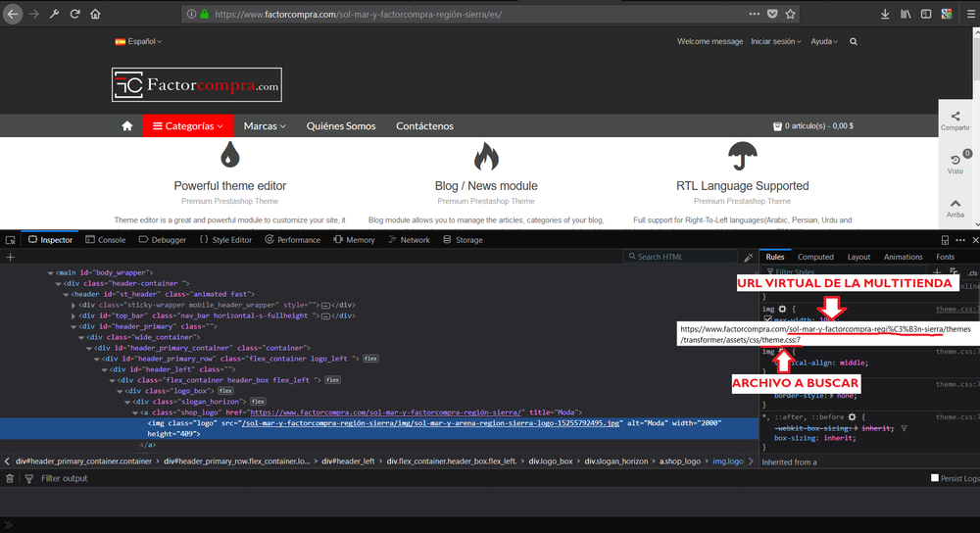Image resolution: width=980 pixels, height=533 pixels.
Task: Toggle responsive design mode icon in DevTools
Action: pos(945,240)
